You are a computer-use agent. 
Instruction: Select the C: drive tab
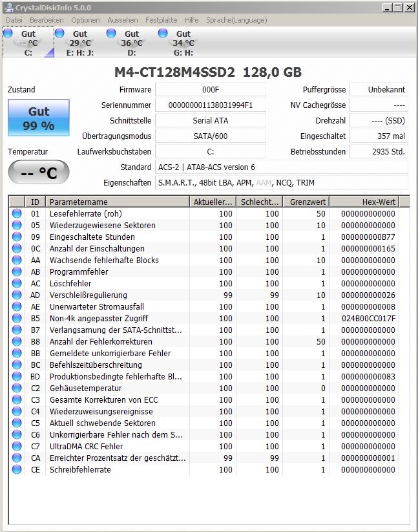[28, 43]
